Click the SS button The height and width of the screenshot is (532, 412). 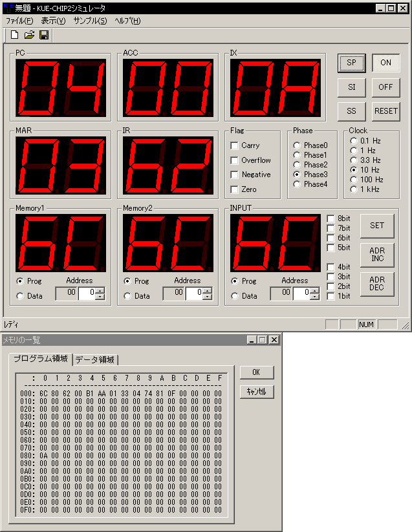coord(352,111)
